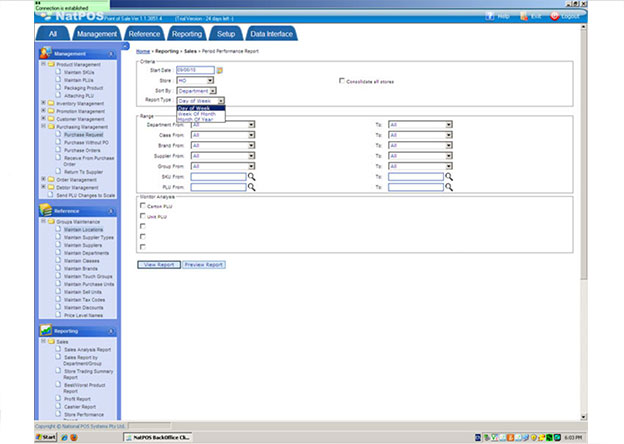
Task: Open the Supplier To dropdown
Action: (x=420, y=156)
